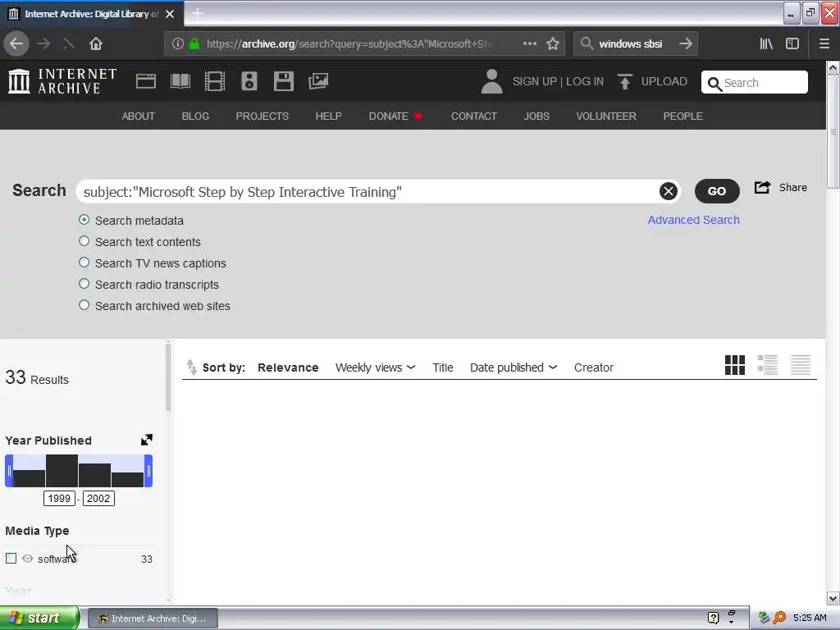The image size is (840, 630).
Task: Go back with browser back arrow
Action: coord(16,43)
